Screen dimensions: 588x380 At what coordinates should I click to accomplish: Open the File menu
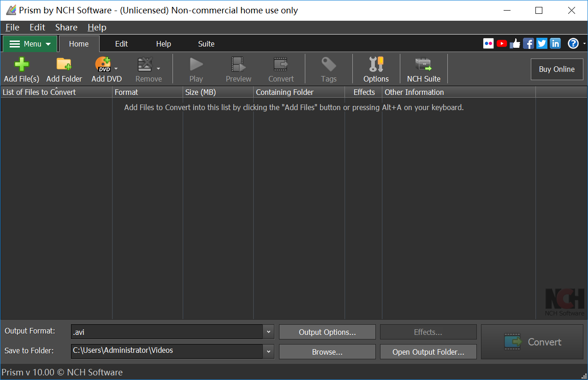[x=12, y=27]
